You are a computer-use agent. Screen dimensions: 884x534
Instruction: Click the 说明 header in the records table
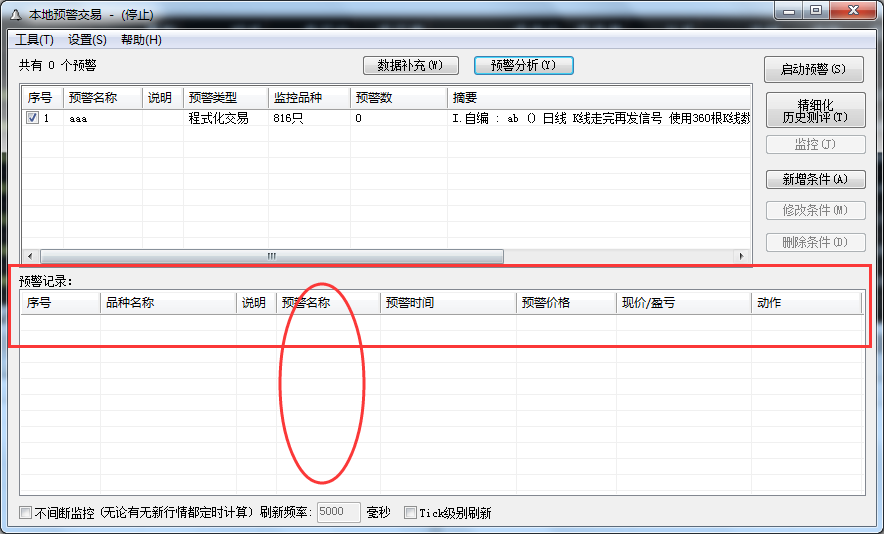click(256, 303)
